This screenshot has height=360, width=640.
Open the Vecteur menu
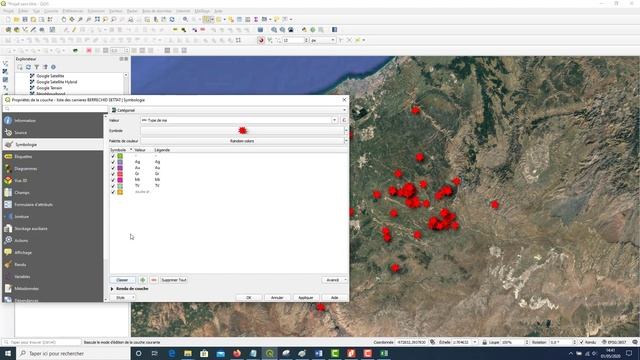[x=116, y=11]
